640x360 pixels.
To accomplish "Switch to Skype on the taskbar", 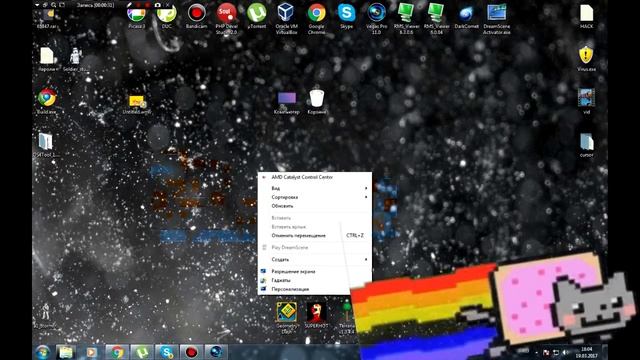I will (x=167, y=352).
